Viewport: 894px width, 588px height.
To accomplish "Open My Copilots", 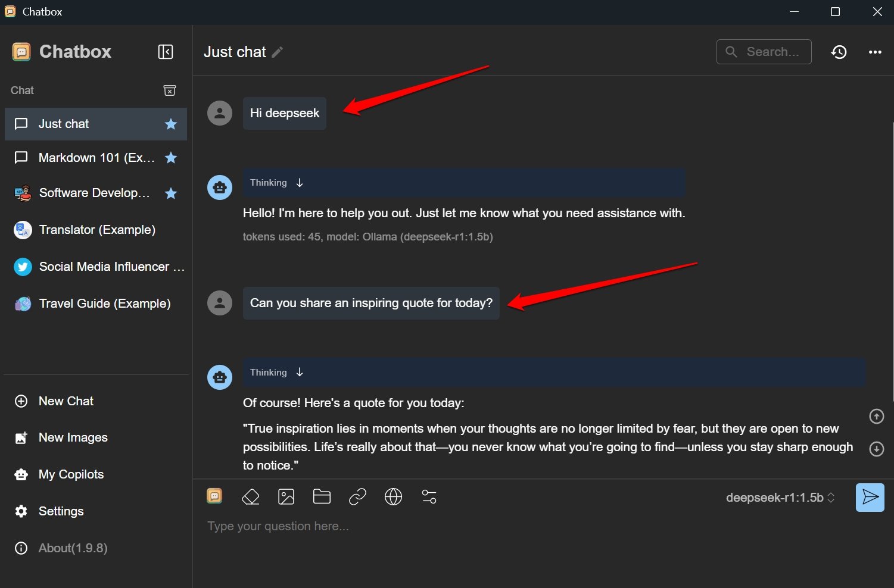I will (96, 474).
